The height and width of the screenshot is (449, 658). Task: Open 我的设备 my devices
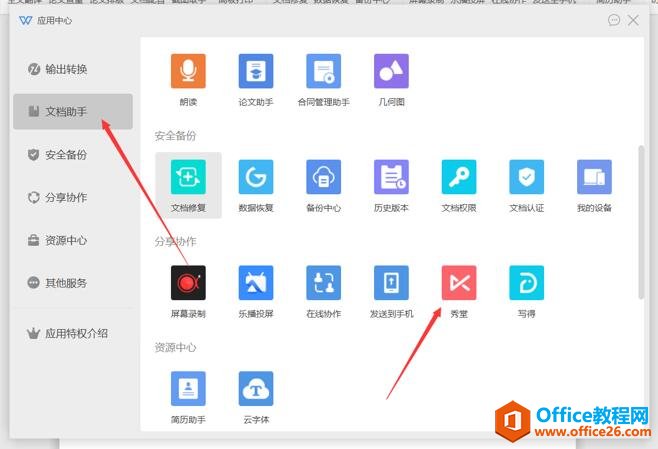(x=594, y=177)
